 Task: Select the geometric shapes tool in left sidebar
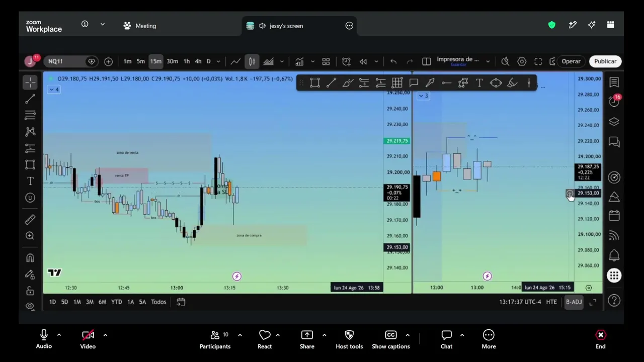tap(30, 165)
